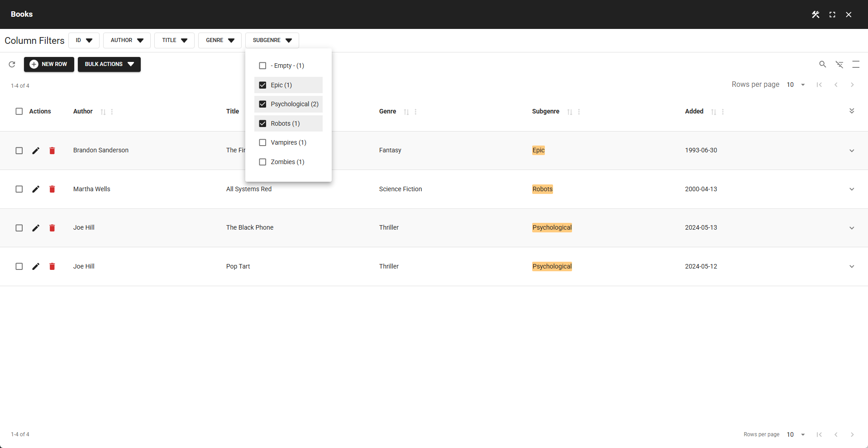Check the select-all rows checkbox
Image resolution: width=868 pixels, height=448 pixels.
tap(19, 111)
